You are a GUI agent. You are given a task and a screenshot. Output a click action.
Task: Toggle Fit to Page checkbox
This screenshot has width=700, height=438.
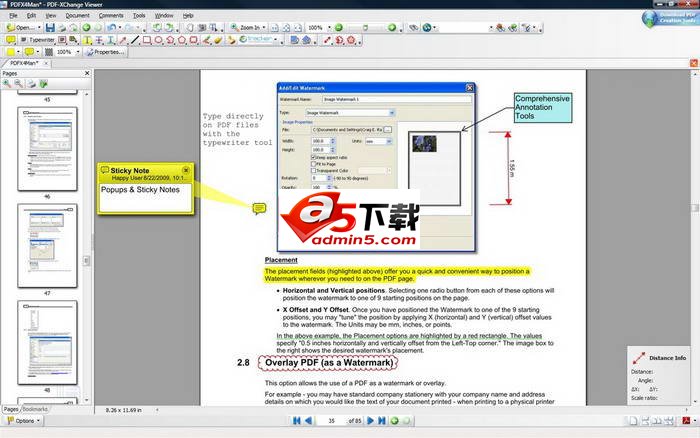click(313, 164)
